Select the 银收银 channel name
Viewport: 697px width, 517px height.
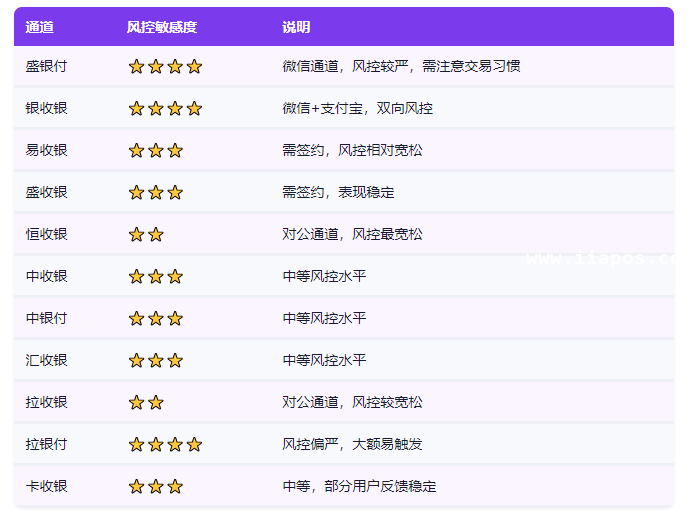46,108
